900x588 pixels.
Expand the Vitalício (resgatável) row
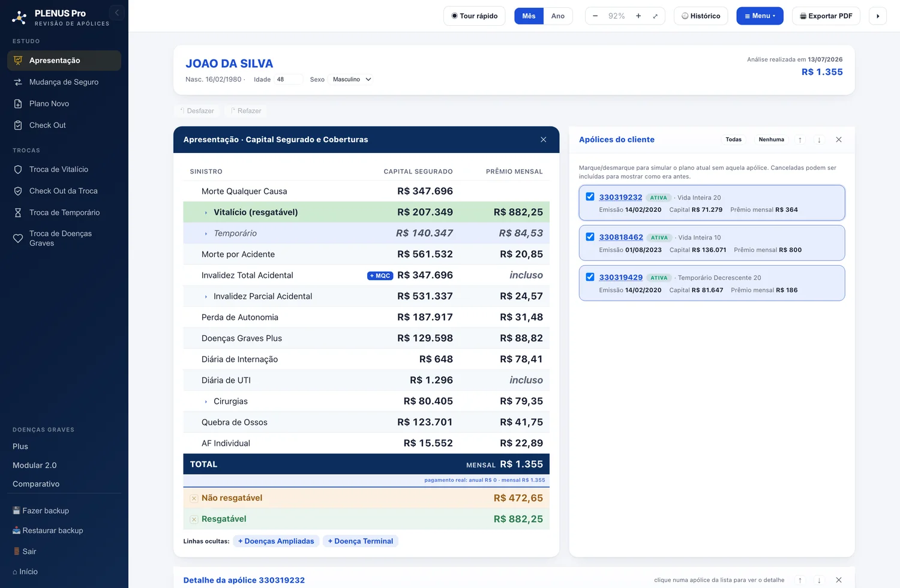pos(206,212)
